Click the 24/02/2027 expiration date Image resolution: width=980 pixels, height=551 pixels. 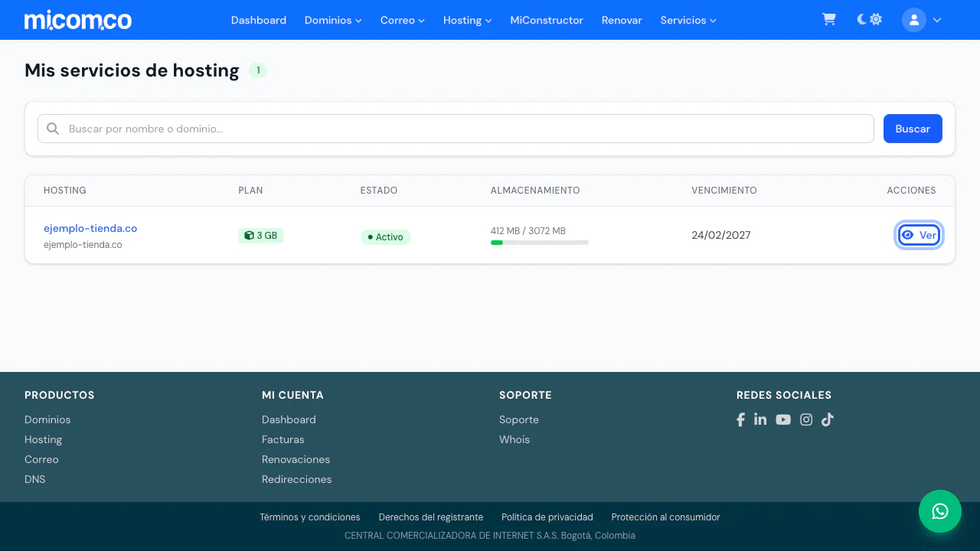(x=721, y=235)
